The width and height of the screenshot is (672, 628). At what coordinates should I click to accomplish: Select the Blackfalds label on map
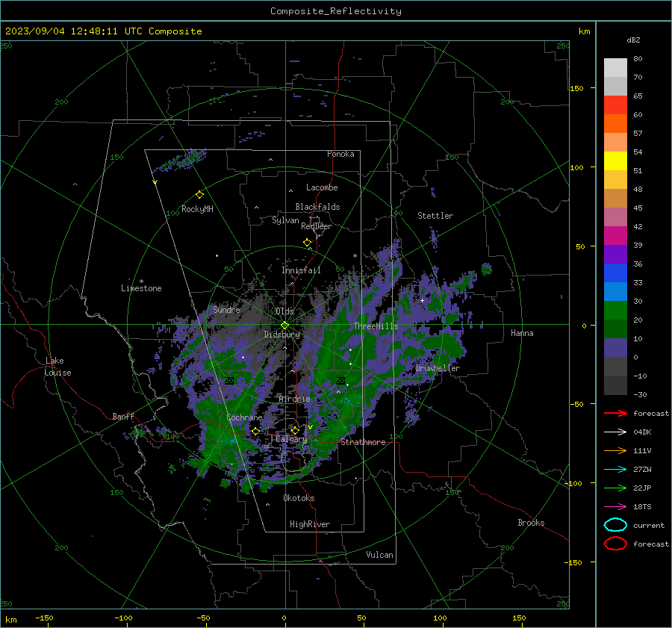pyautogui.click(x=317, y=207)
